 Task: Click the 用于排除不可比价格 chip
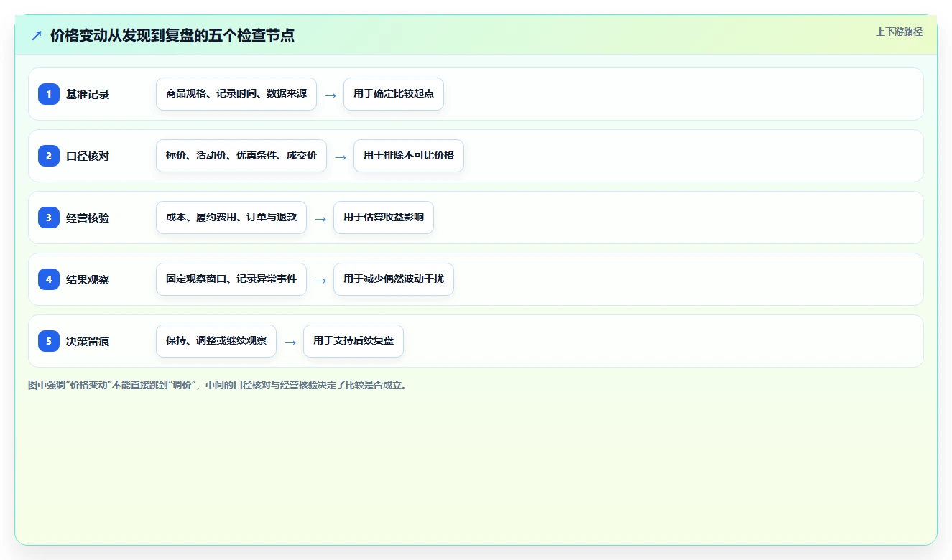coord(409,156)
